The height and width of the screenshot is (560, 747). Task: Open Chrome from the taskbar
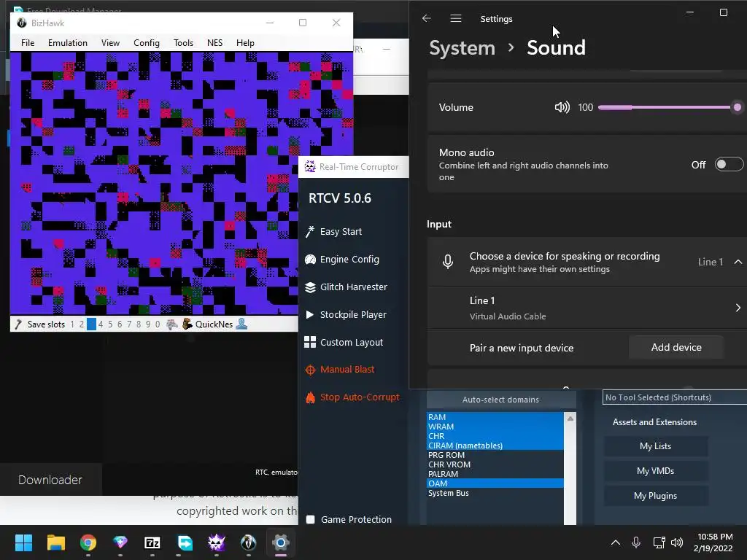click(x=88, y=542)
